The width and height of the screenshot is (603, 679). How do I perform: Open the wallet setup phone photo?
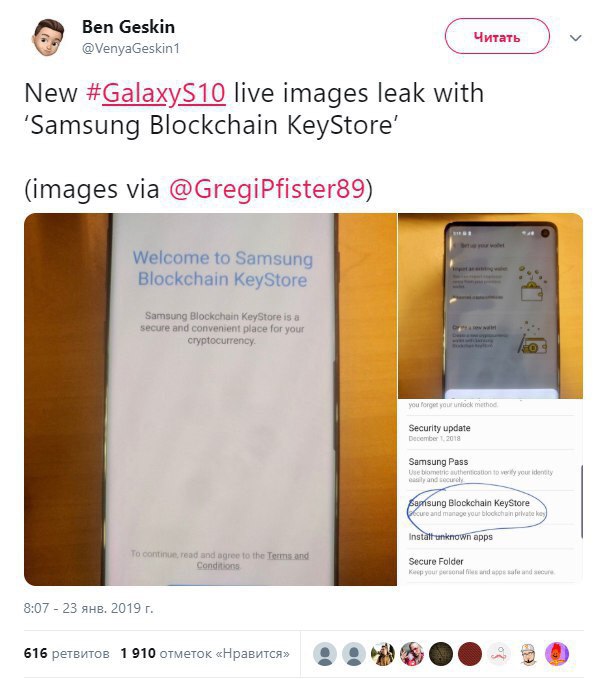(x=490, y=306)
